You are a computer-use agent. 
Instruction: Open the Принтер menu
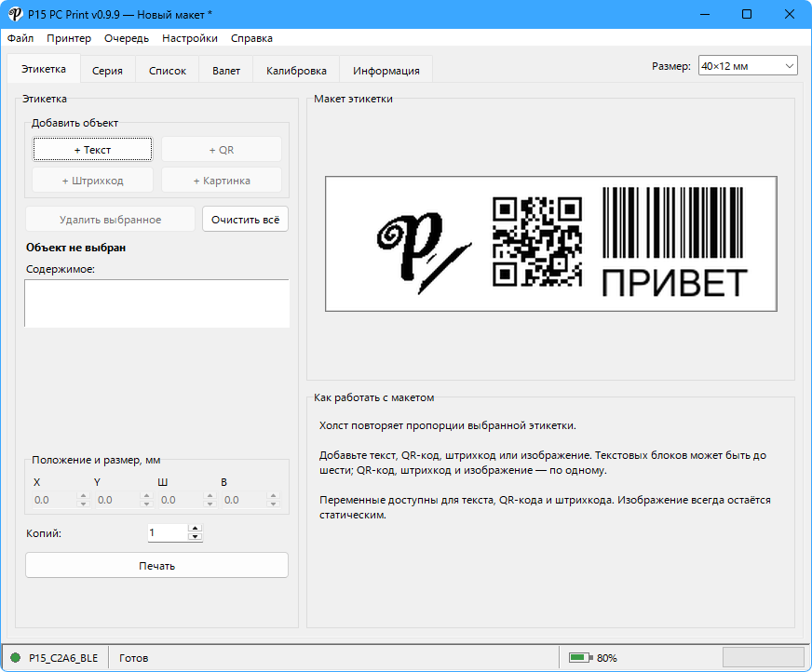coord(69,38)
